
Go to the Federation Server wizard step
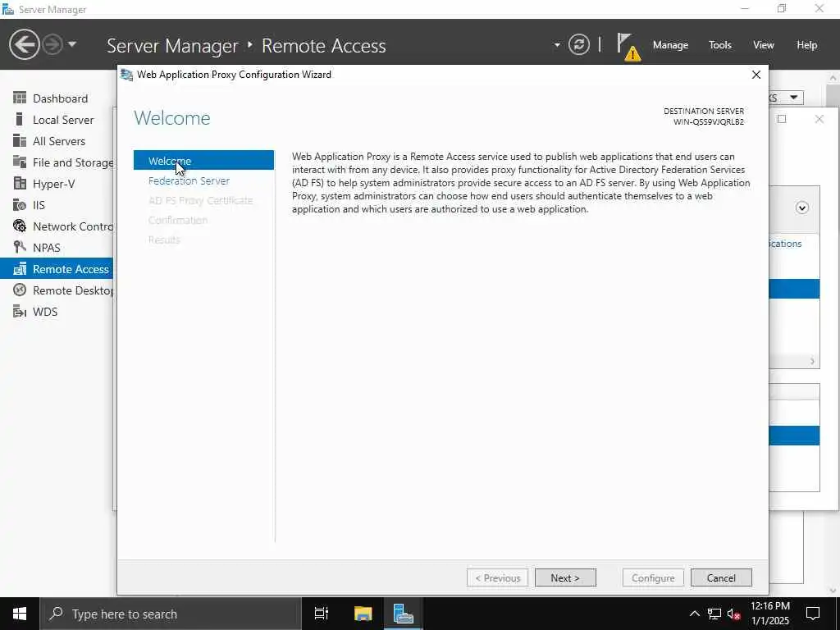click(189, 180)
